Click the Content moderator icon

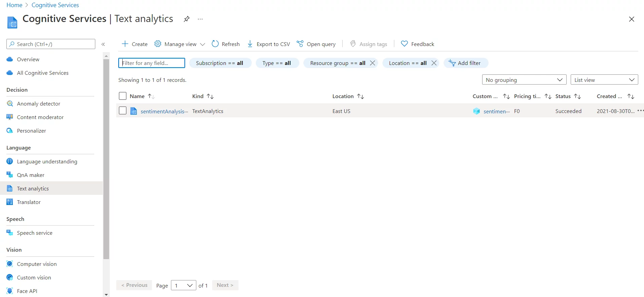(10, 117)
